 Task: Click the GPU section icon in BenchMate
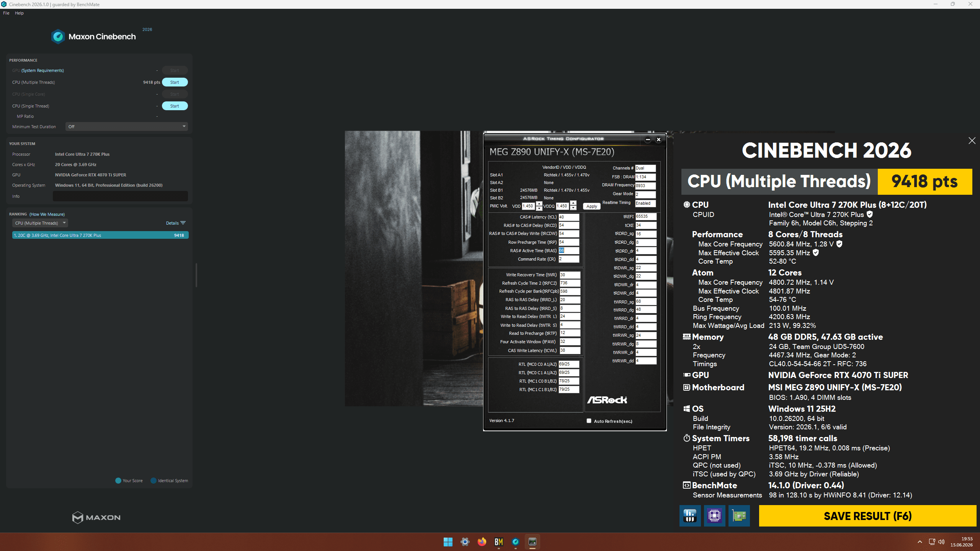pos(687,375)
